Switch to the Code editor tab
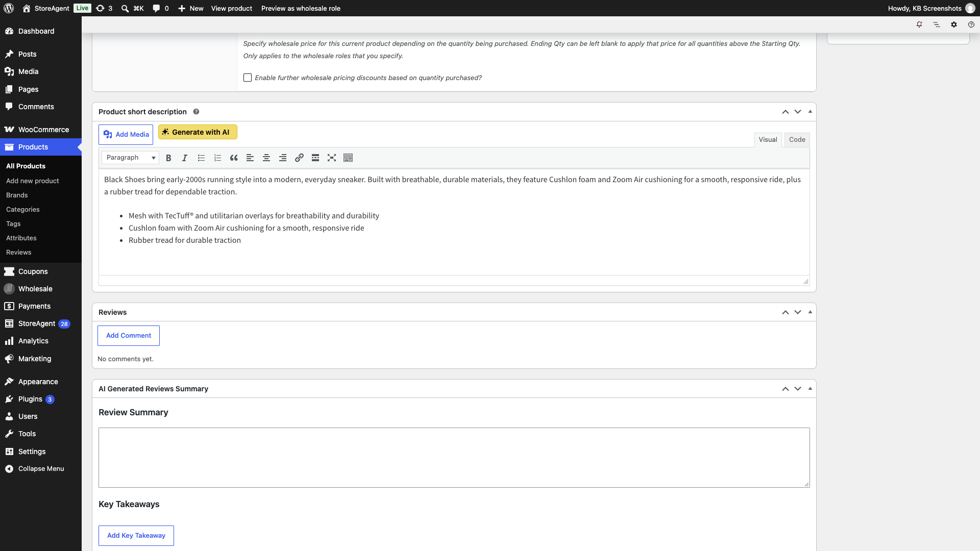 pyautogui.click(x=797, y=140)
